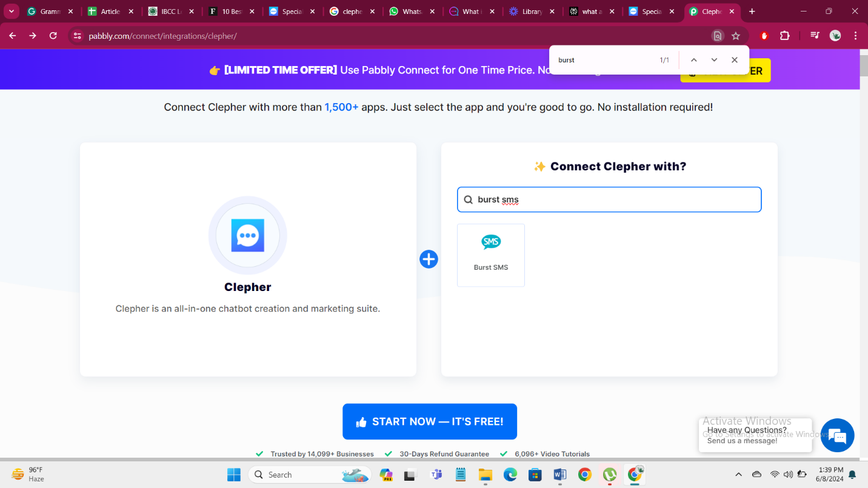The width and height of the screenshot is (868, 488).
Task: Click the 'Have any Questions?' message box
Action: pos(755,435)
